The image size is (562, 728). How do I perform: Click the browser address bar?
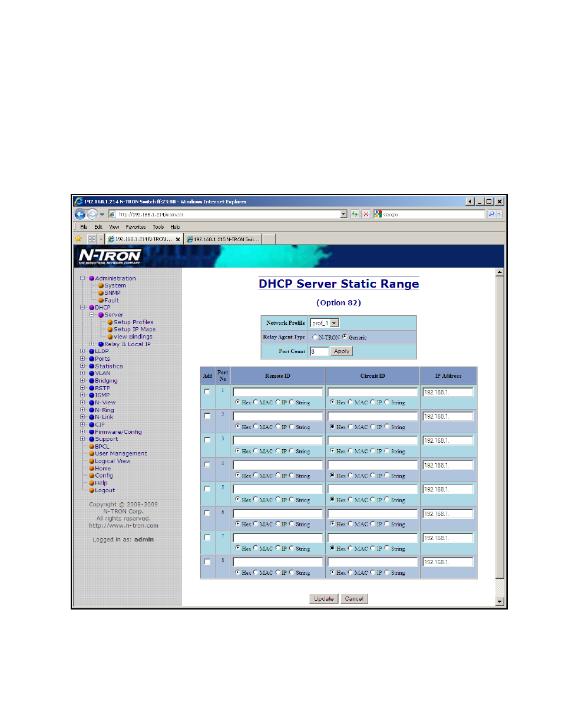(228, 214)
